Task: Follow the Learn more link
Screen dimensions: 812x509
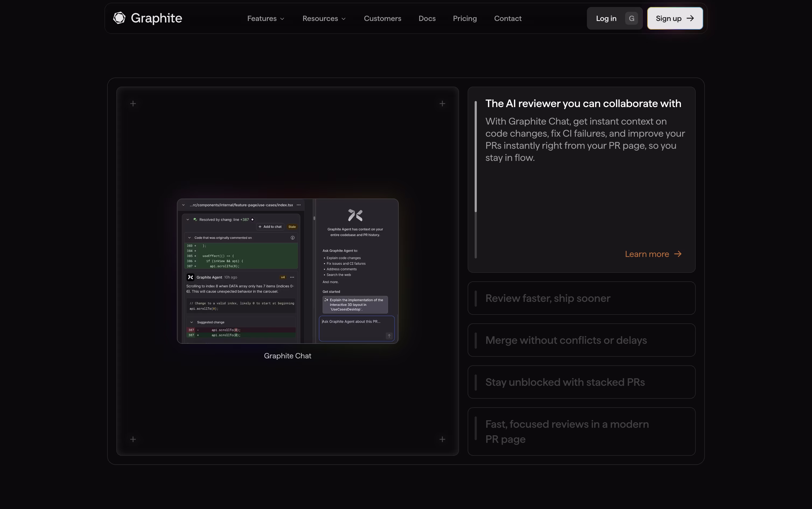Action: [653, 254]
